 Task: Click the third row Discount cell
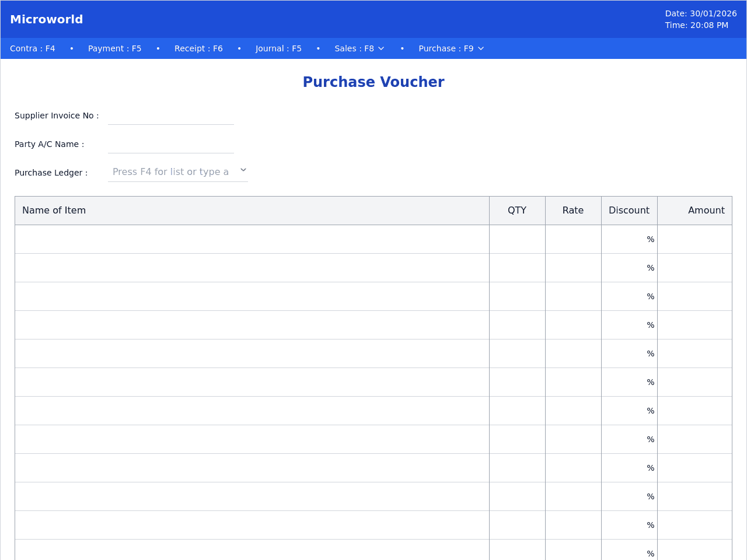tap(629, 296)
